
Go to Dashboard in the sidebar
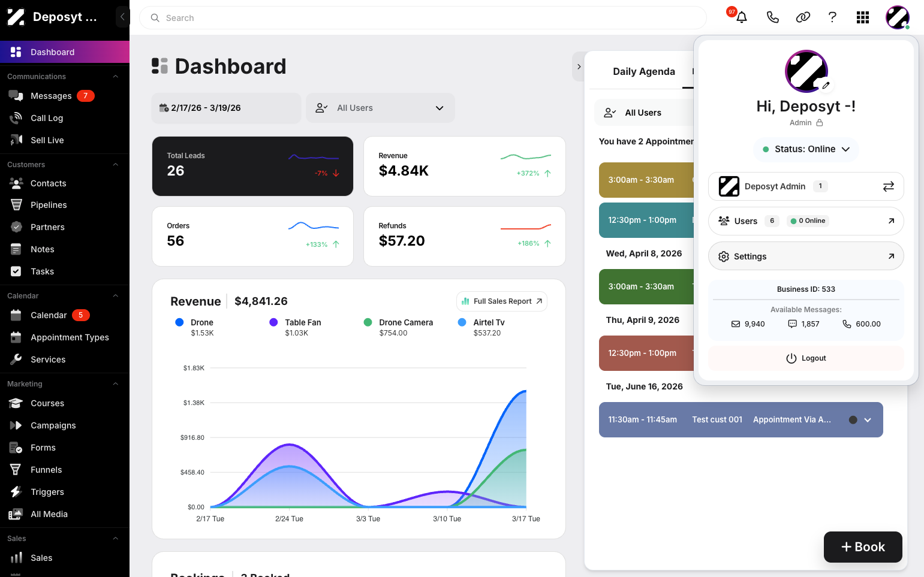click(x=65, y=52)
